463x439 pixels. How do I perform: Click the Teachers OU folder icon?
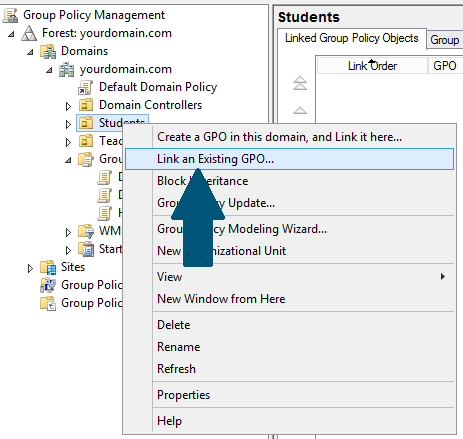[x=86, y=141]
